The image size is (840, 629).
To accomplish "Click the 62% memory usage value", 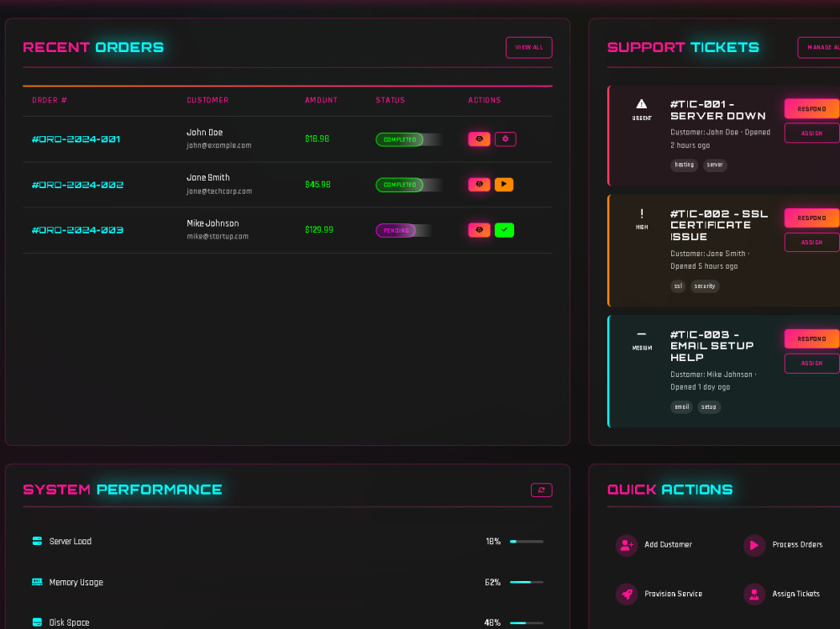I will click(492, 582).
